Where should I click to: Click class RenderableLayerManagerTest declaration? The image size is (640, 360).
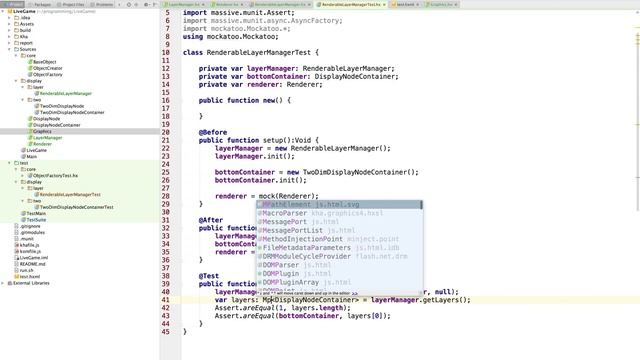(x=251, y=52)
